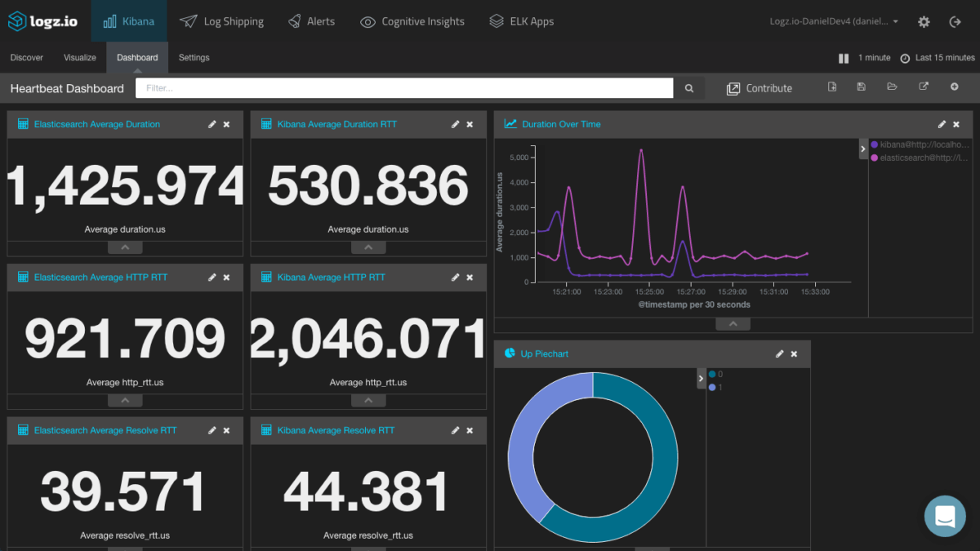Image resolution: width=980 pixels, height=551 pixels.
Task: Click the new dashboard icon
Action: (832, 87)
